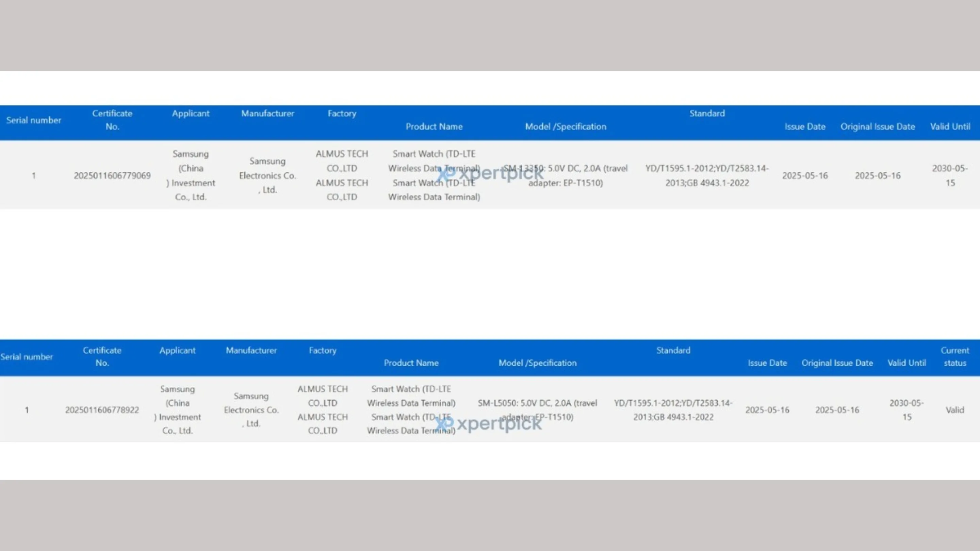Click Product Name header in SM-L5050 table
The image size is (980, 551).
[411, 363]
